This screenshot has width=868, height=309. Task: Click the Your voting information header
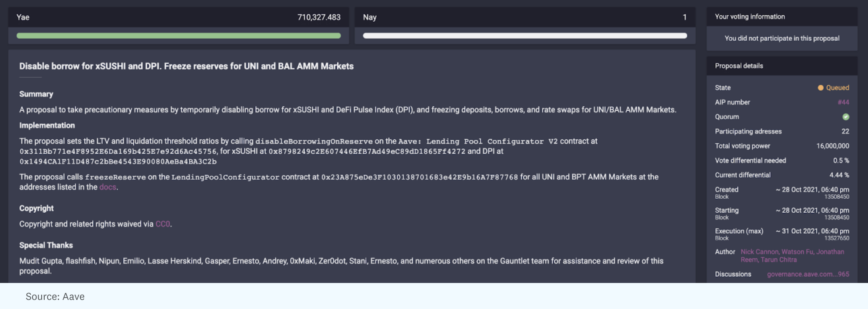750,16
